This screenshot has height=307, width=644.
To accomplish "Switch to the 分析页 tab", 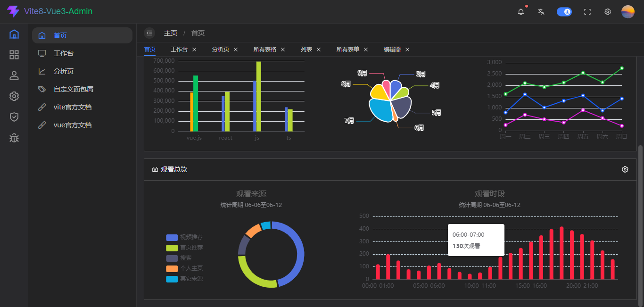I will tap(221, 50).
